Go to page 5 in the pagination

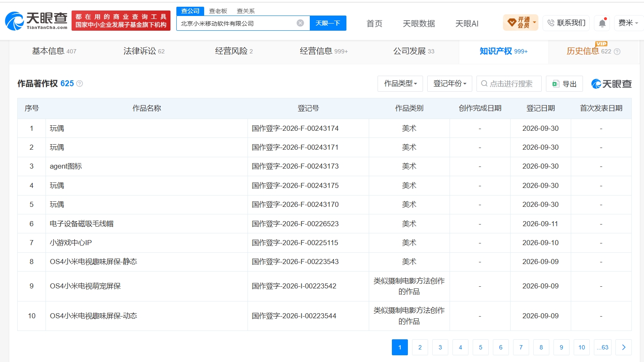(481, 347)
